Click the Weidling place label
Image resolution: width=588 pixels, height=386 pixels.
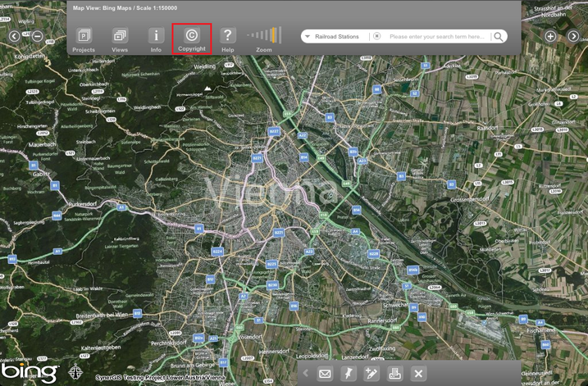tap(204, 66)
